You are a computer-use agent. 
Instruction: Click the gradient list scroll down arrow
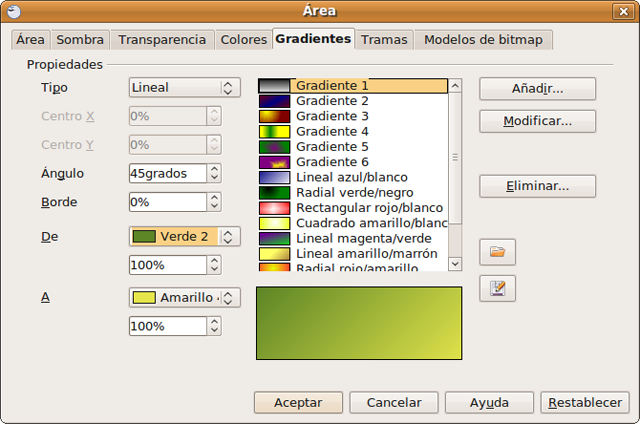455,263
